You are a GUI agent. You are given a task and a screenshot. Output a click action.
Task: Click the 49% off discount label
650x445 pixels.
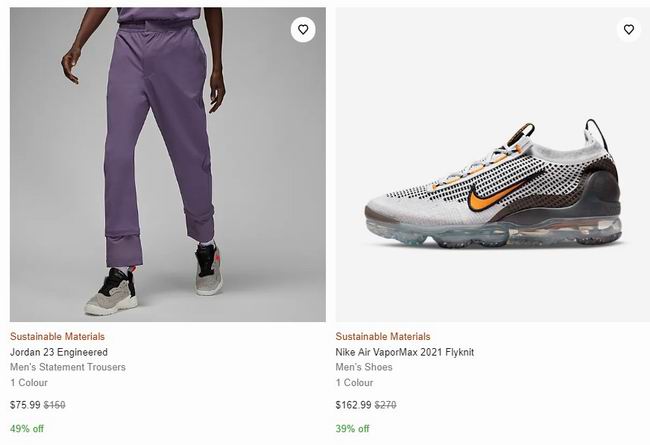27,429
